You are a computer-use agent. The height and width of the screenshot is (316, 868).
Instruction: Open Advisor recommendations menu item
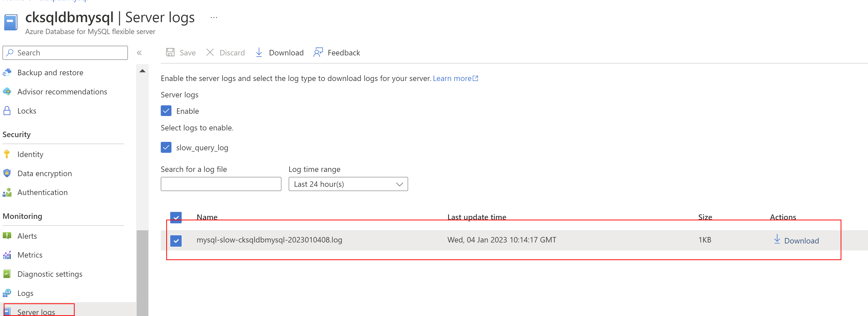tap(62, 91)
